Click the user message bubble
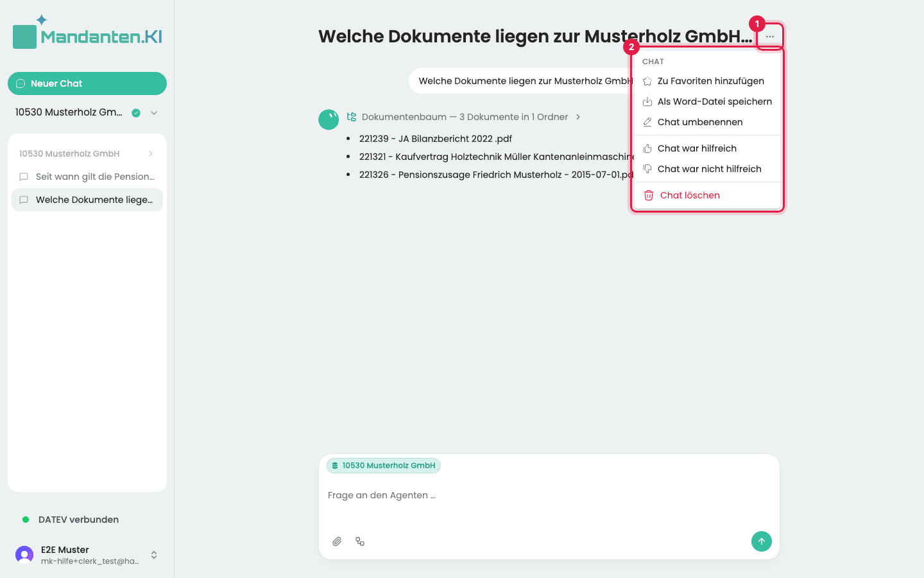The height and width of the screenshot is (578, 924). tap(520, 81)
